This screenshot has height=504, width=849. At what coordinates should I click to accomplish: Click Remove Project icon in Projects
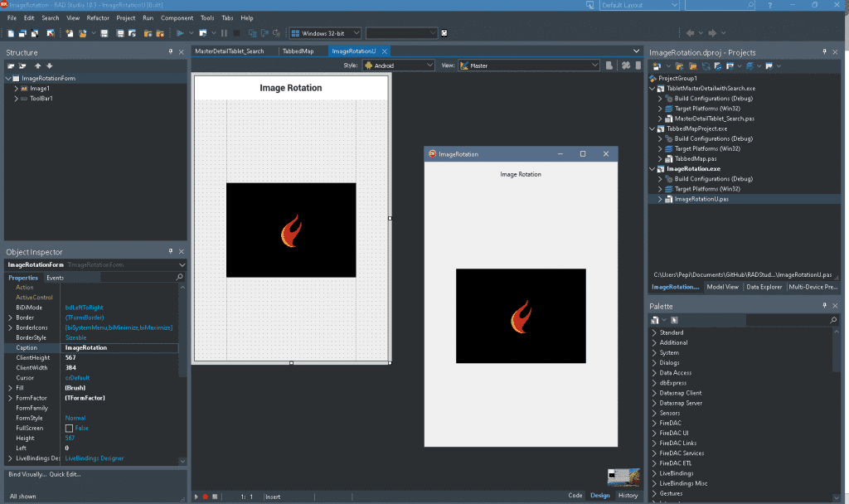tap(693, 66)
